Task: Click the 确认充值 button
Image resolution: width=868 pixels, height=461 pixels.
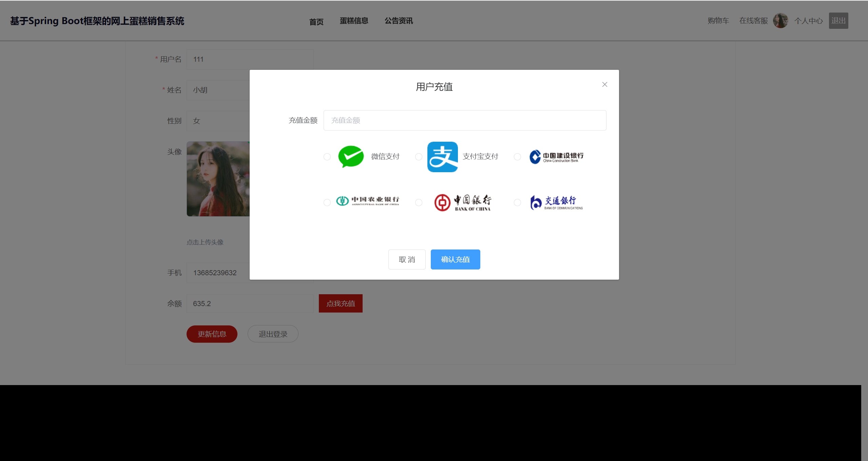Action: tap(455, 259)
